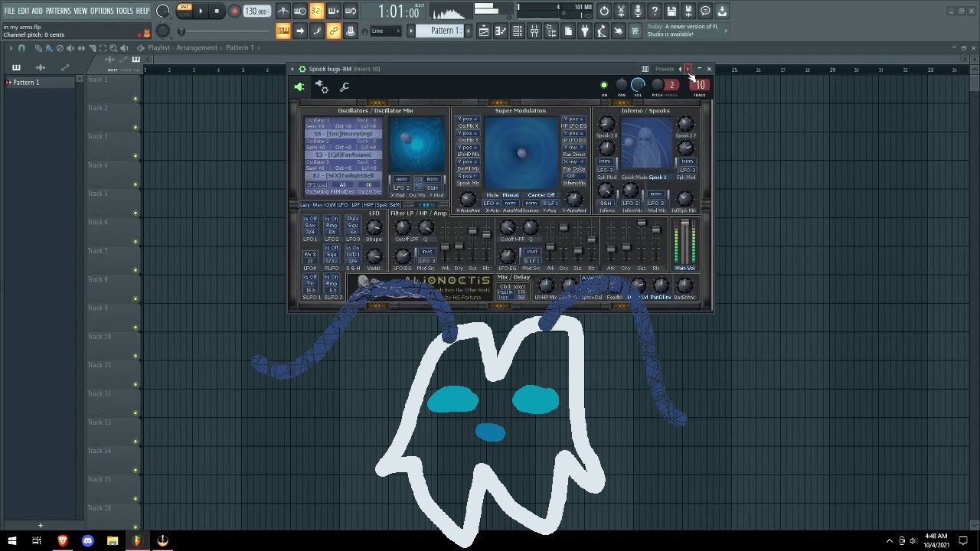Select the playlist mute tool

(71, 48)
